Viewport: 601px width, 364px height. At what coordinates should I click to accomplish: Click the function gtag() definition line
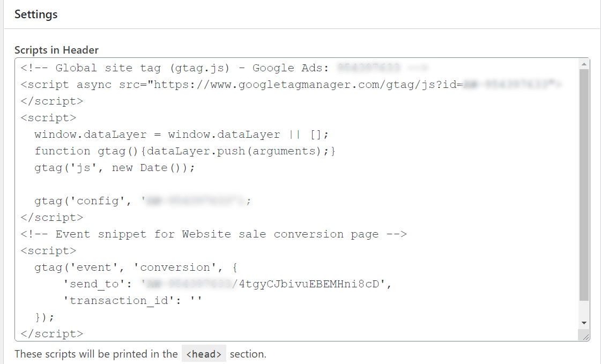[185, 151]
